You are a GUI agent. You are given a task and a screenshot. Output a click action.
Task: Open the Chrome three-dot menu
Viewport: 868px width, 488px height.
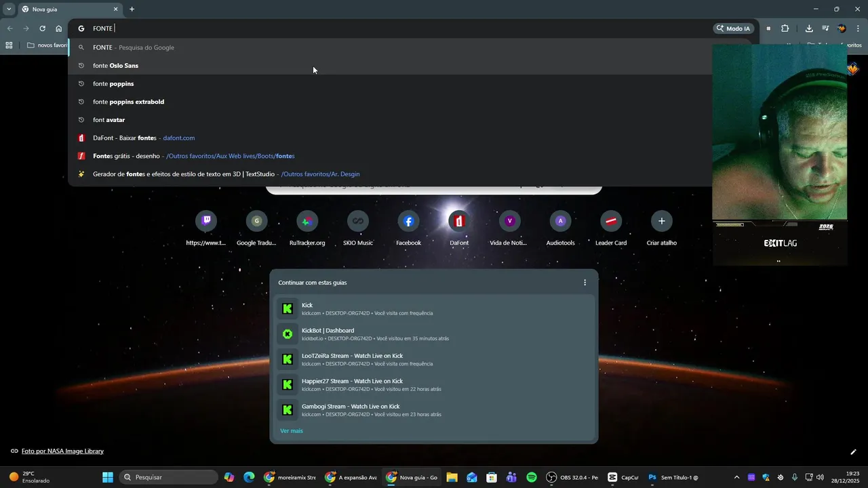click(859, 28)
